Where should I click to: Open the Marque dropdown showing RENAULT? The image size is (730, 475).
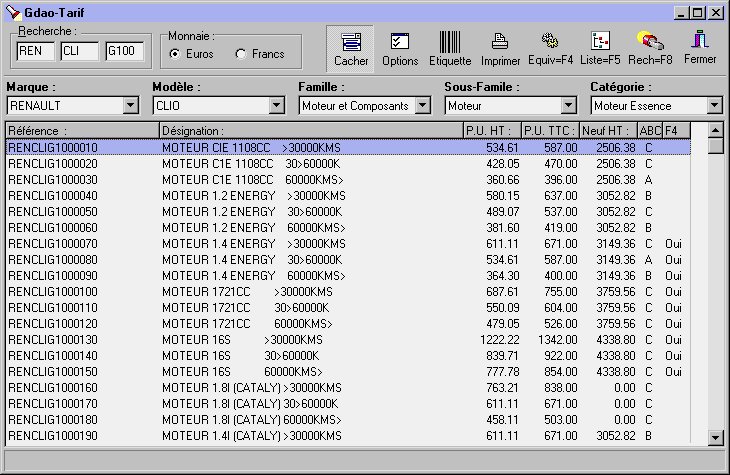[x=131, y=105]
